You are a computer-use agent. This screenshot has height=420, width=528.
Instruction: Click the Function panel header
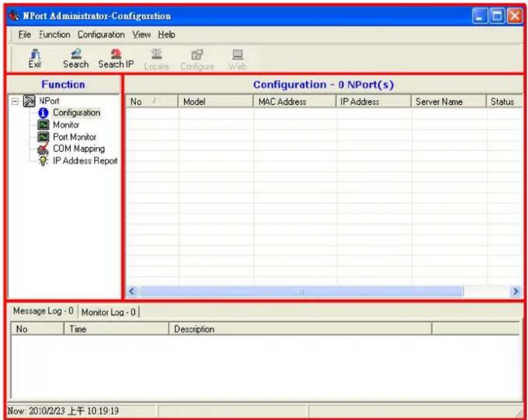point(63,84)
